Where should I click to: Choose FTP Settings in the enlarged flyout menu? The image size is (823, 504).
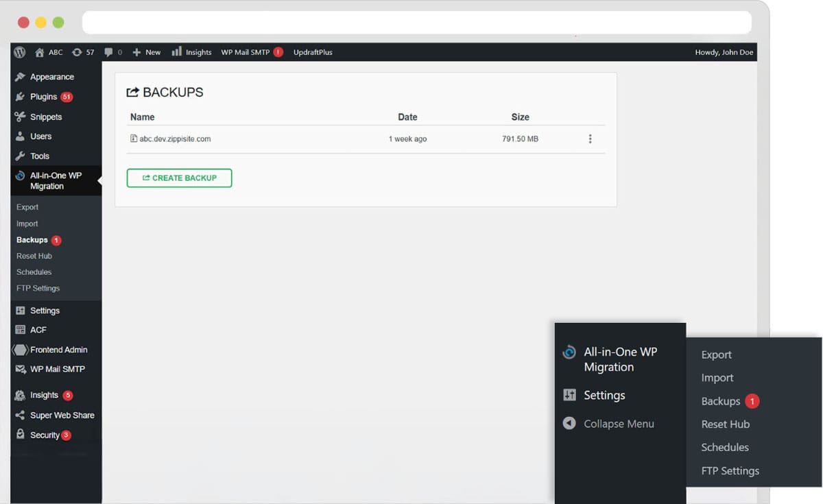(730, 470)
